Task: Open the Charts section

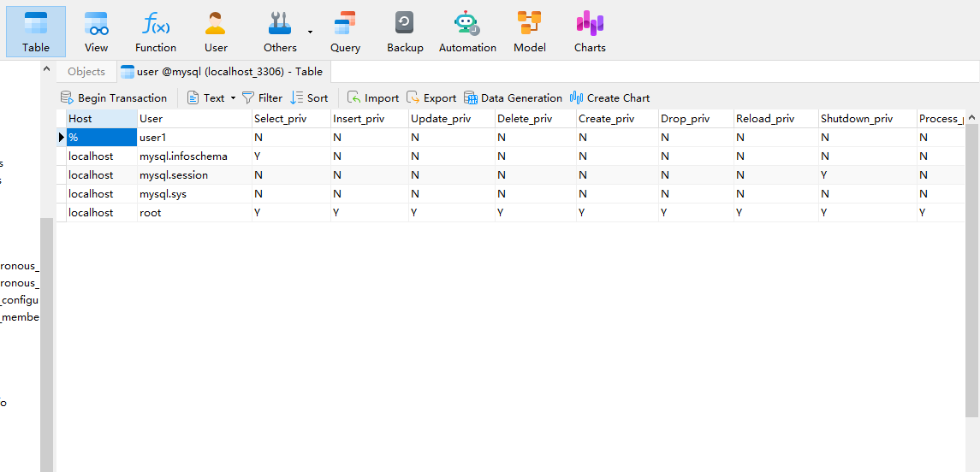Action: click(x=590, y=32)
